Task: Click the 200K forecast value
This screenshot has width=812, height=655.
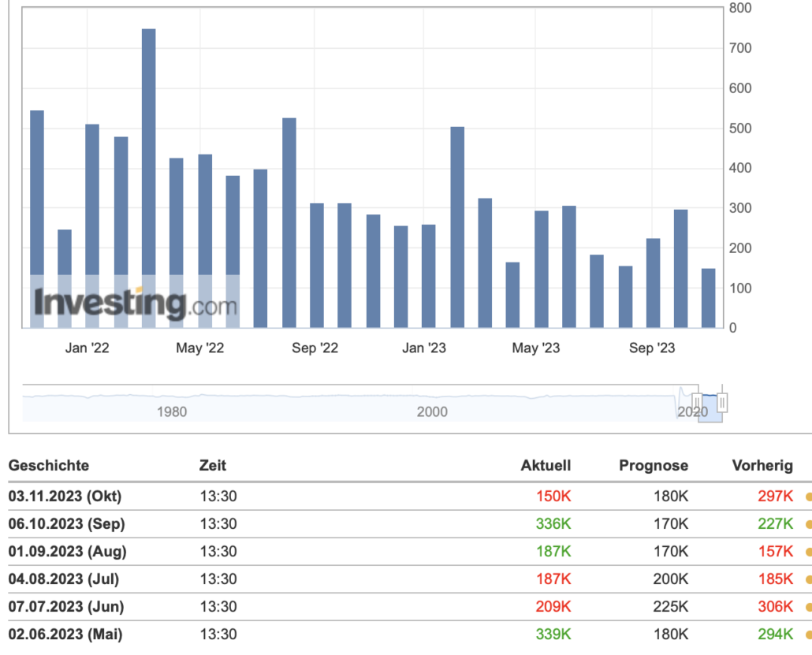Action: click(x=671, y=579)
